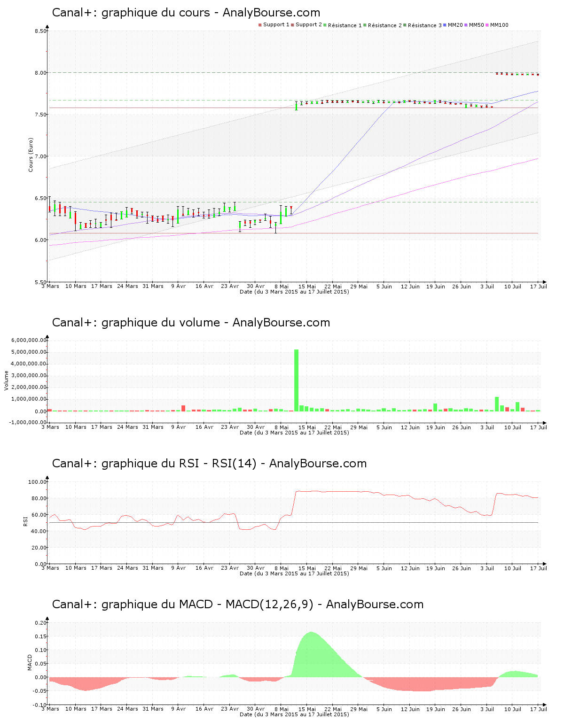Click '9 Avr' date on volume chart axis

click(178, 427)
